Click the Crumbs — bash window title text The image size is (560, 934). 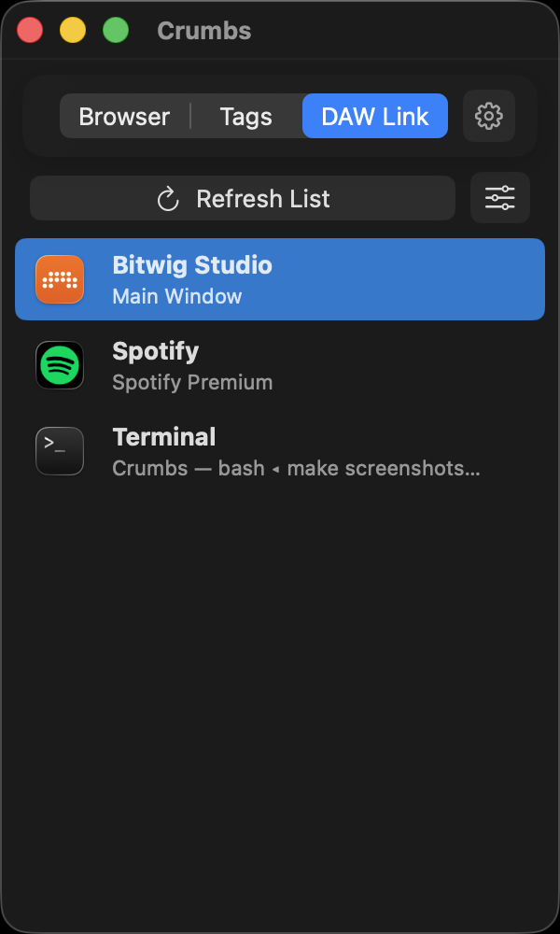click(295, 469)
